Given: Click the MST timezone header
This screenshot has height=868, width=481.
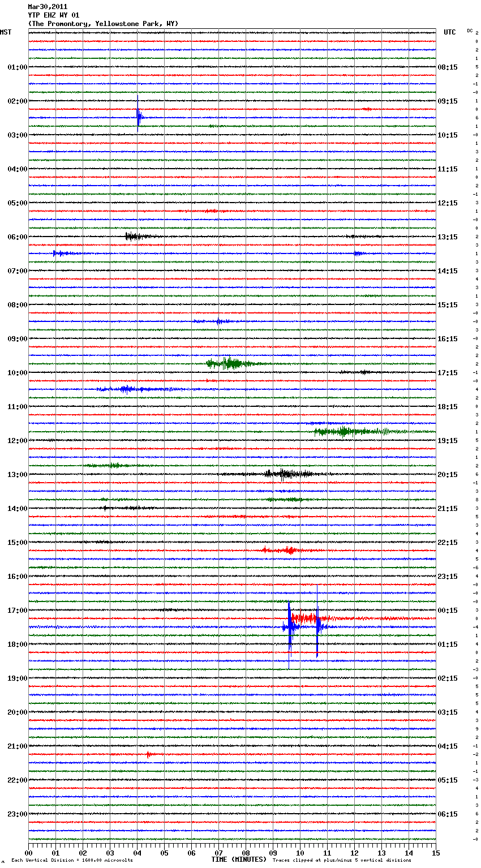Looking at the screenshot, I should point(6,32).
